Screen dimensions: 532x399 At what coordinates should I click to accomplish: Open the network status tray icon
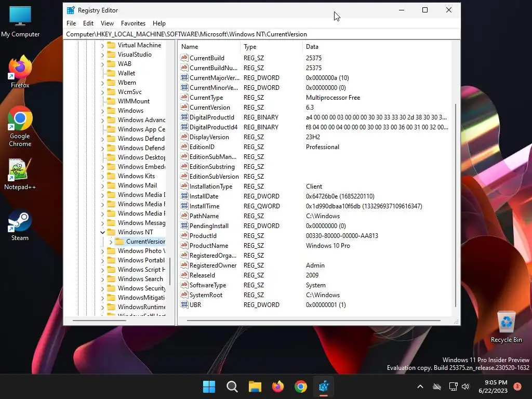(453, 387)
